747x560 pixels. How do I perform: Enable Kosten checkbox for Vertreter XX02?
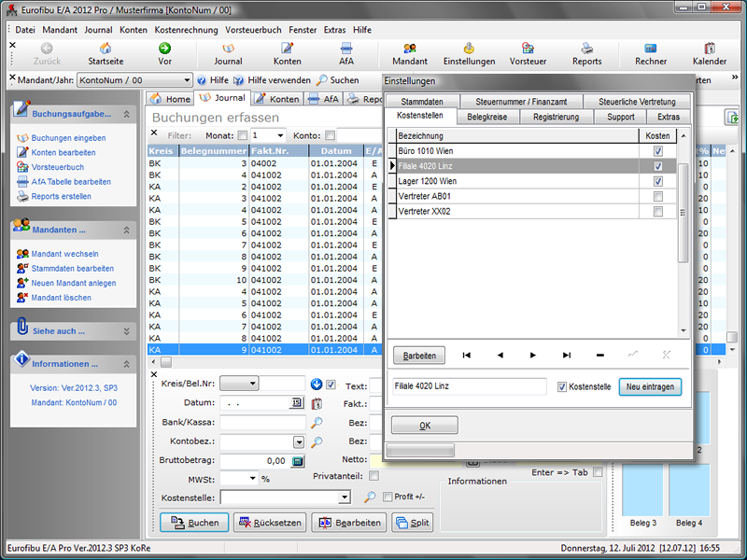658,212
